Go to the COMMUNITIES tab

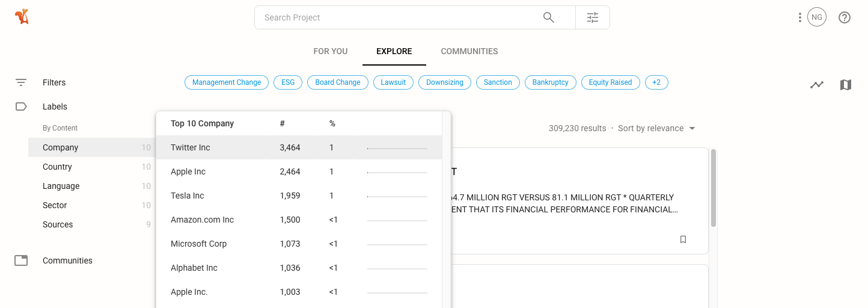click(x=469, y=51)
